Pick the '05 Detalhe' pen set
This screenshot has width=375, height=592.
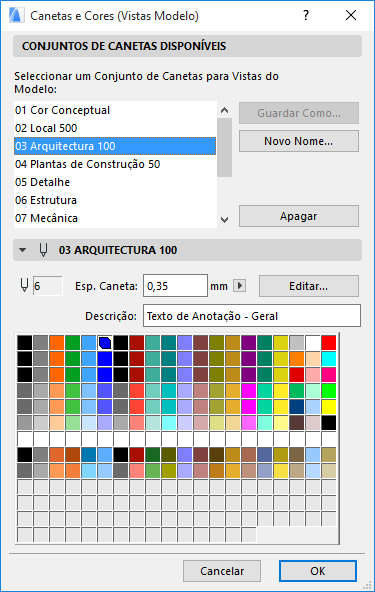click(x=115, y=182)
